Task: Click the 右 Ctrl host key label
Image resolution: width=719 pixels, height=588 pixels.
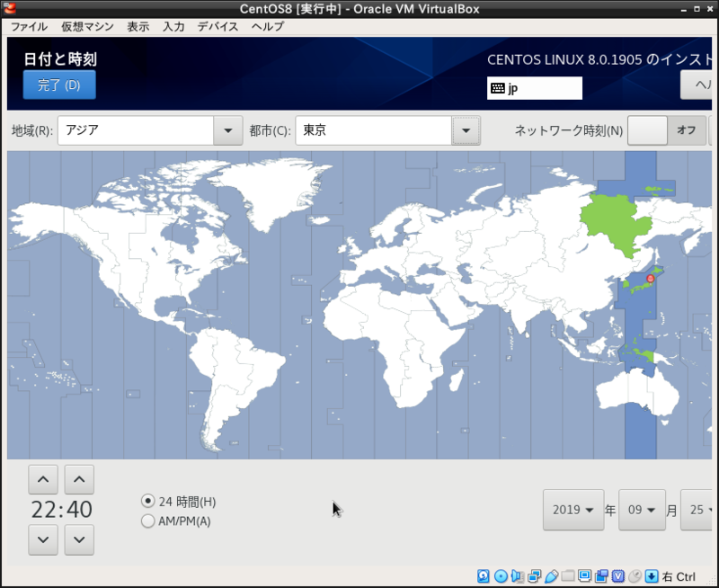Action: pyautogui.click(x=679, y=576)
